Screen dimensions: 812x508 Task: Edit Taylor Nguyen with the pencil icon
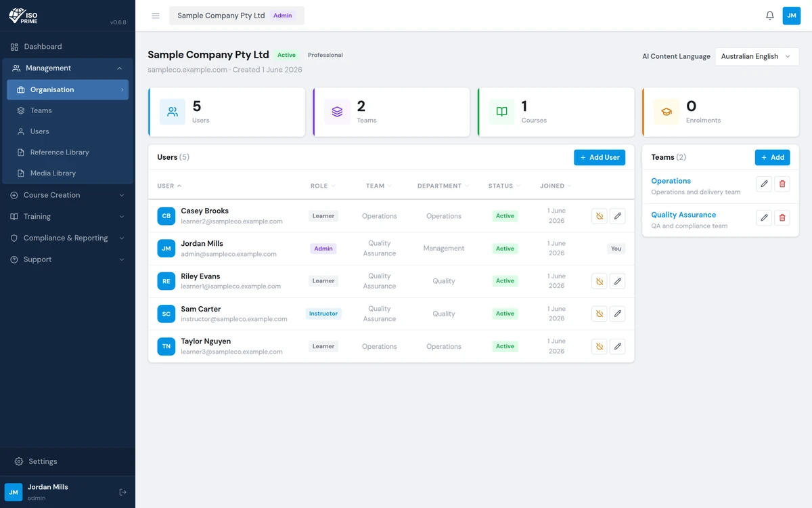pos(617,346)
